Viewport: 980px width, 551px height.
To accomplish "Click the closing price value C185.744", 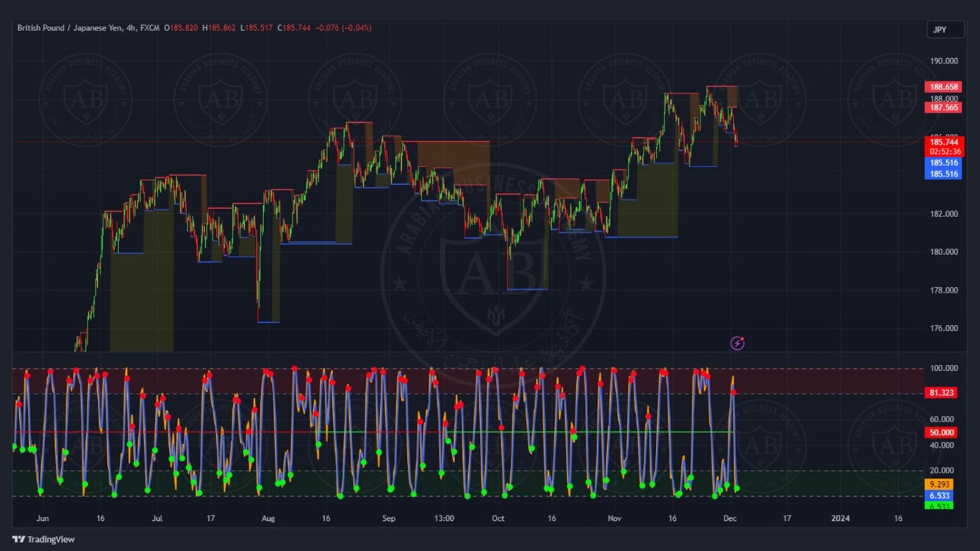I will coord(294,28).
